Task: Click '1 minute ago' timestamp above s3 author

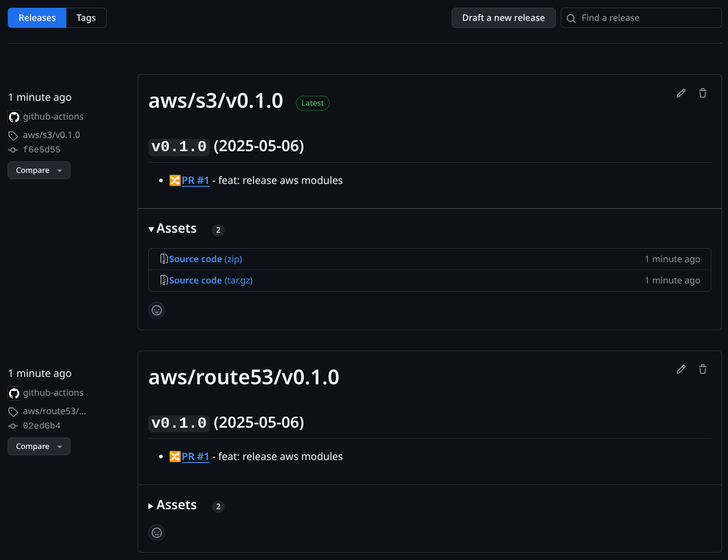Action: tap(40, 97)
